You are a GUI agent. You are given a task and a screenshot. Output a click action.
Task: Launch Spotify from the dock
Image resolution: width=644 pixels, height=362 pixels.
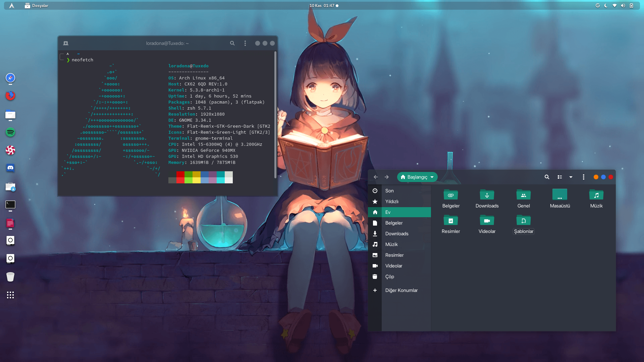10,132
